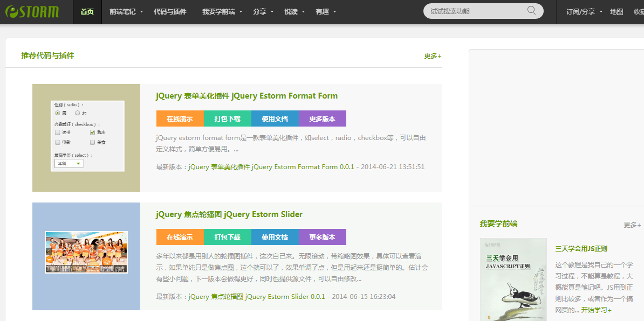The height and width of the screenshot is (321, 644).
Task: Click 更多+ beside 我要学前端 sidebar heading
Action: coord(632,225)
